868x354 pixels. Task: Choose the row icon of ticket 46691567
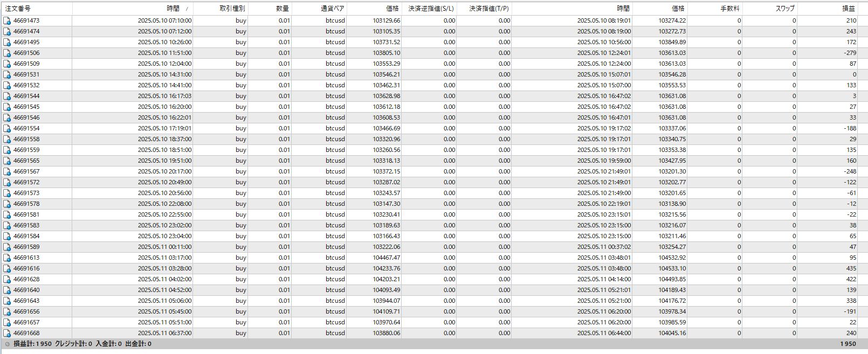(7, 171)
